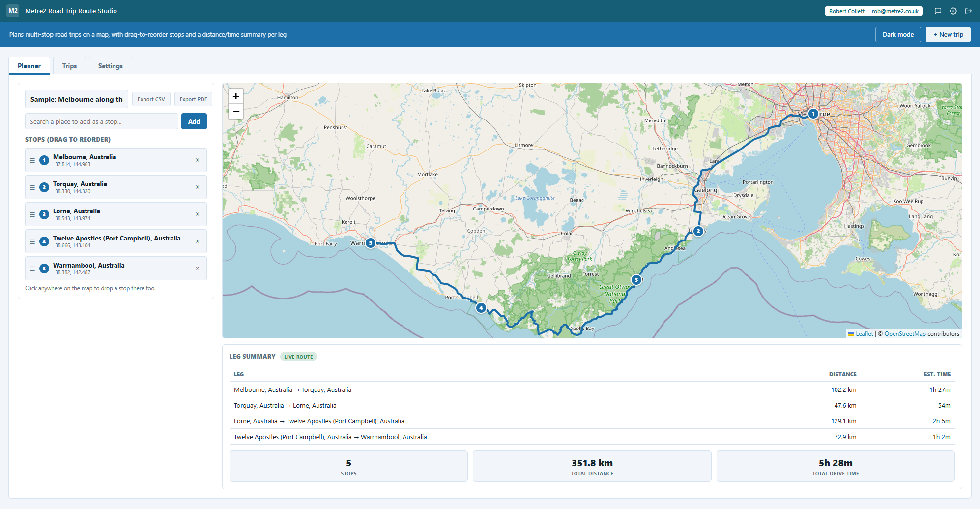Screen dimensions: 980x509
Task: Click the LIVE ROUTE badge
Action: [x=298, y=357]
